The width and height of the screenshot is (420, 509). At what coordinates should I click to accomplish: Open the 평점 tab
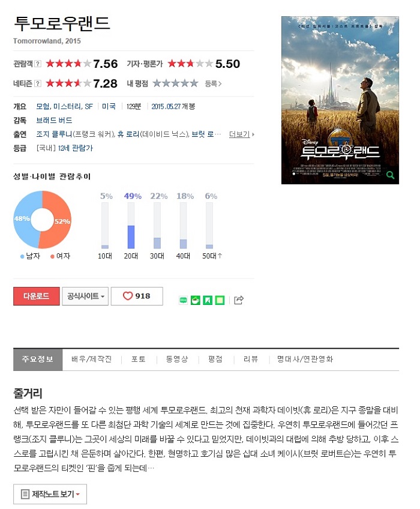point(215,359)
